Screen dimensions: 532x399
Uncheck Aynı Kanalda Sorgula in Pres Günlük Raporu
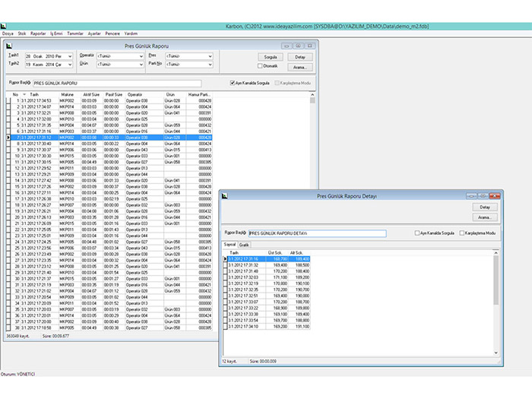pos(233,83)
